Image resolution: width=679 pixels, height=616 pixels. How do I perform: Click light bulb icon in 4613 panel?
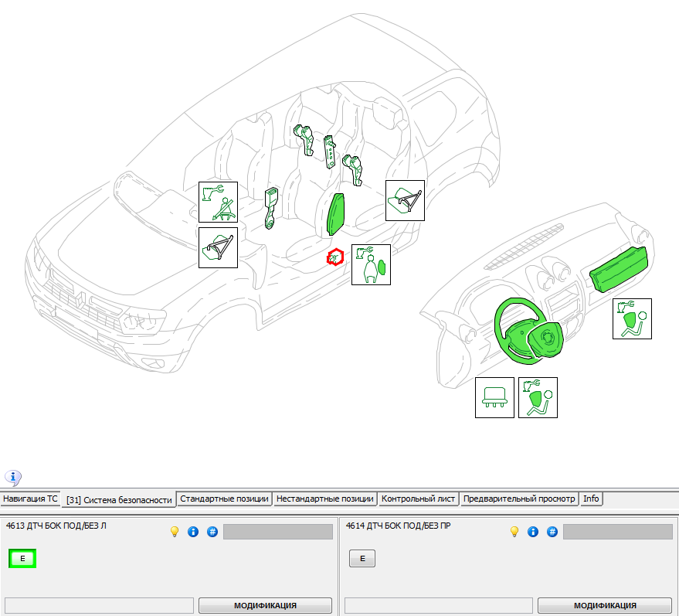point(175,532)
